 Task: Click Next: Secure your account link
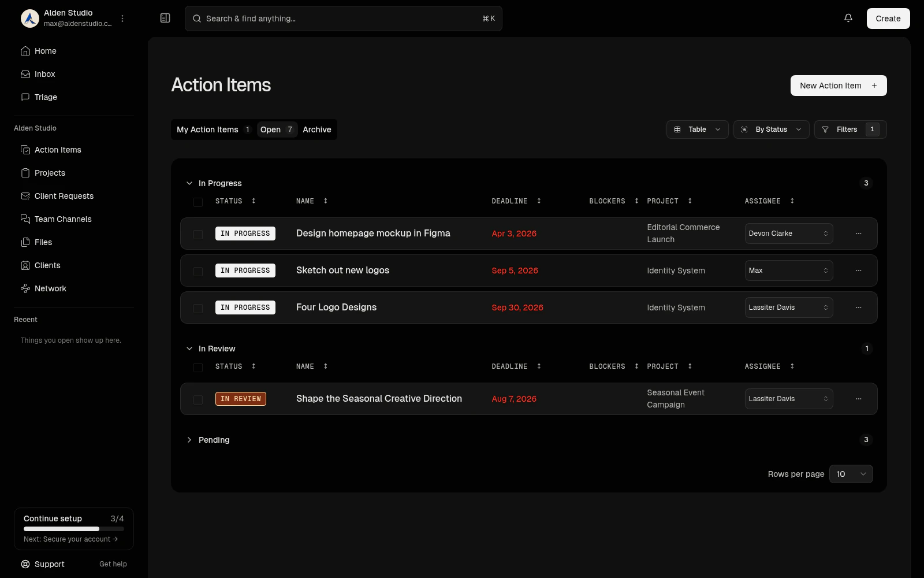tap(70, 539)
